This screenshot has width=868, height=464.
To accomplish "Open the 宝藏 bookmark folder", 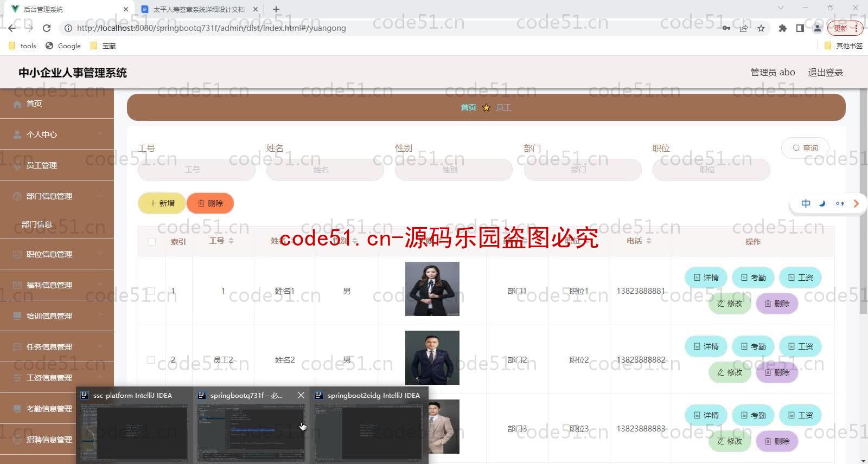I will (x=103, y=46).
